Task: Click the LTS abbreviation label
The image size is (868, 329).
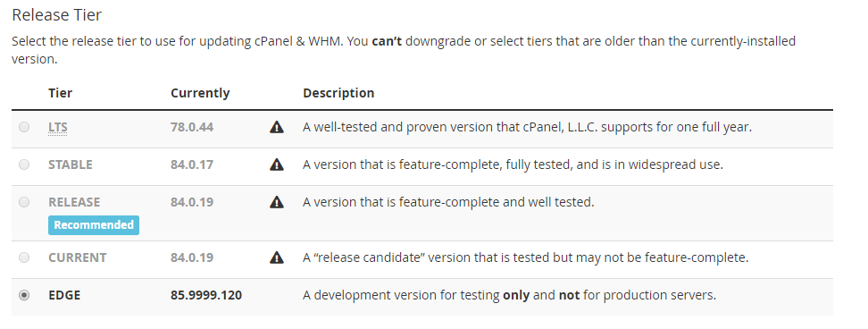Action: point(57,128)
